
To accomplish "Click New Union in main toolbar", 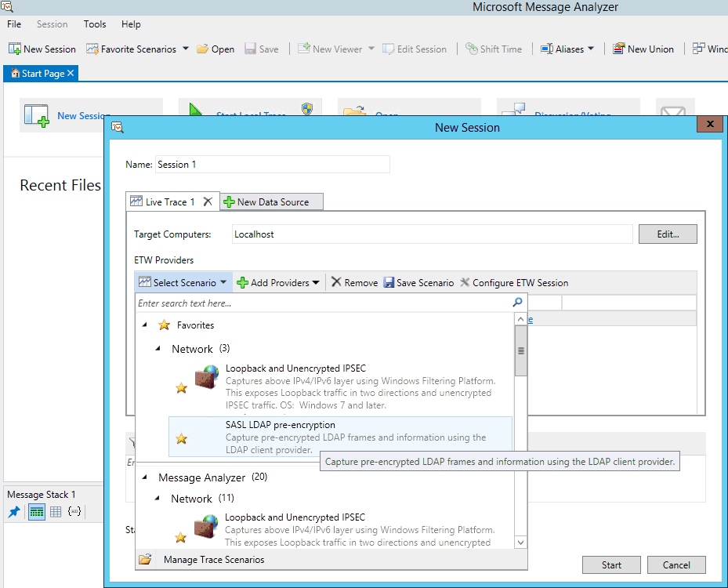I will pyautogui.click(x=643, y=49).
